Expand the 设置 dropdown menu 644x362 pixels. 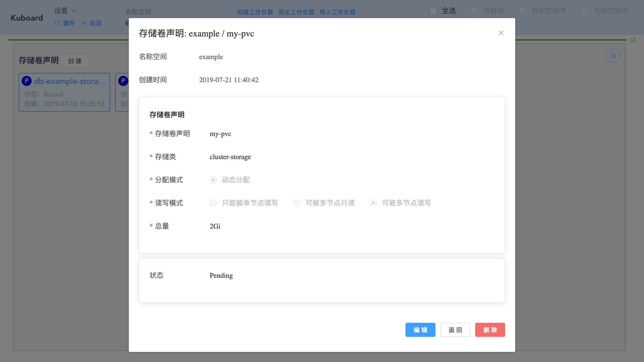point(65,11)
